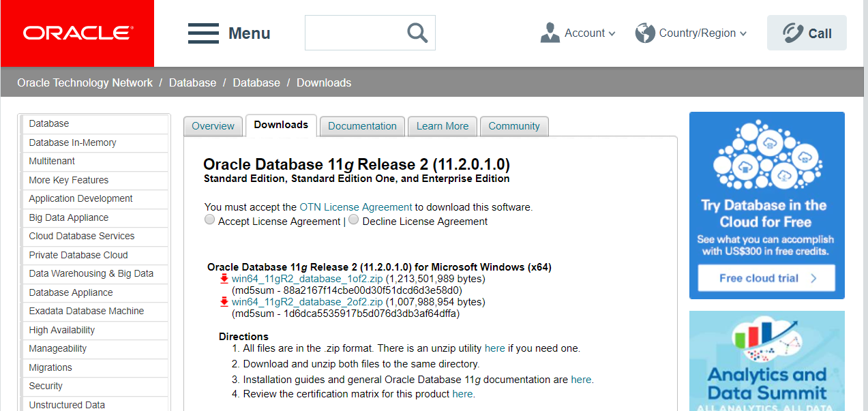The image size is (868, 411).
Task: Click the phone icon on Call button
Action: 793,33
